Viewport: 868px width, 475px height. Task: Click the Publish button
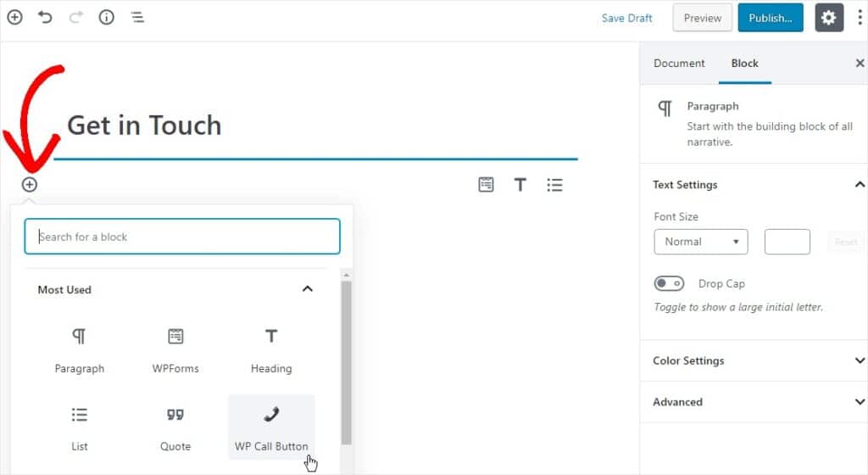(770, 18)
